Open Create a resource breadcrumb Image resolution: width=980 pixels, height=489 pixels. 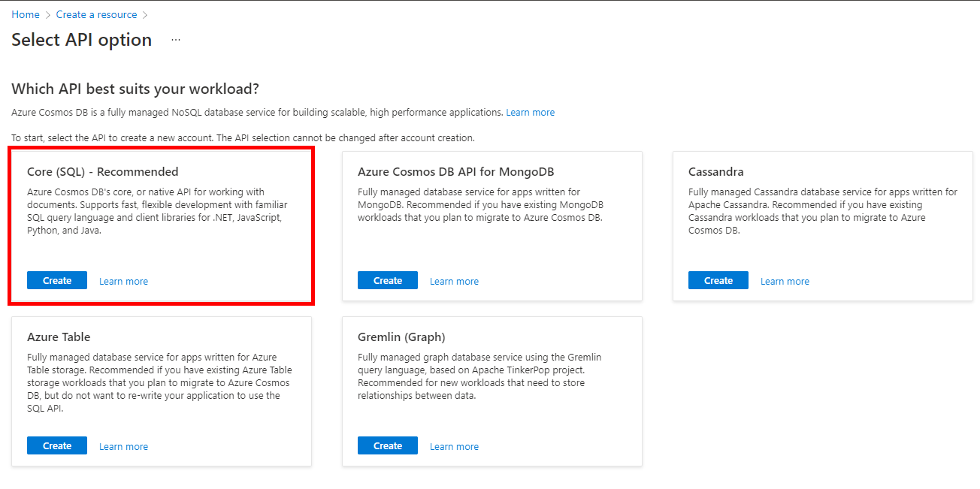96,14
